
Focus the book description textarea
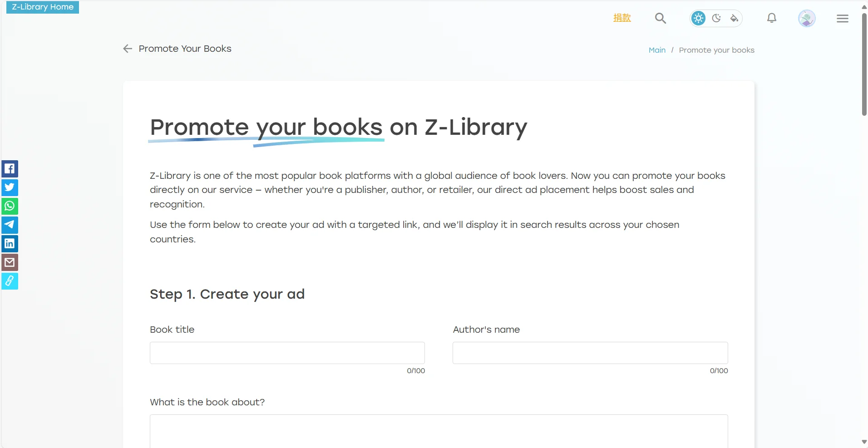click(439, 431)
